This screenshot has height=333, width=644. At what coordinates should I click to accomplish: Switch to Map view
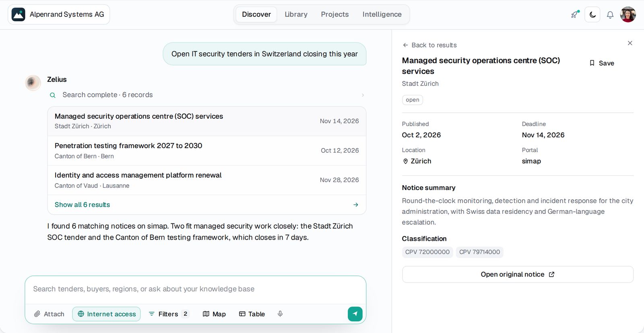[214, 314]
